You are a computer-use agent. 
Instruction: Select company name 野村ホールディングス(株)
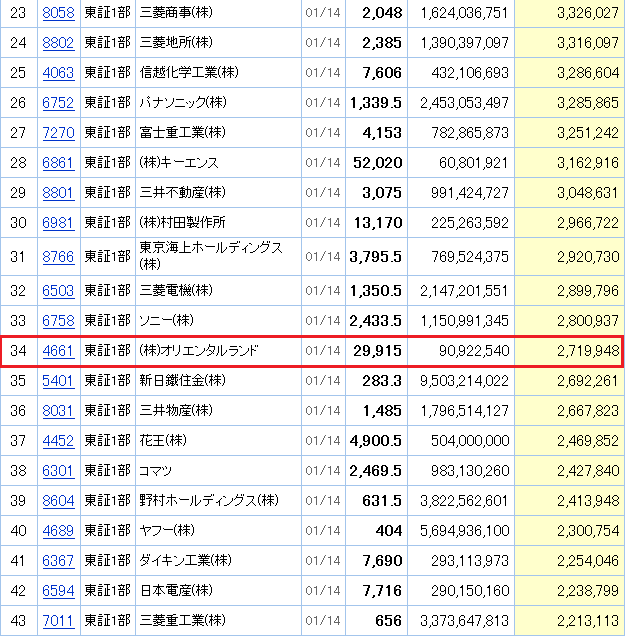click(209, 501)
